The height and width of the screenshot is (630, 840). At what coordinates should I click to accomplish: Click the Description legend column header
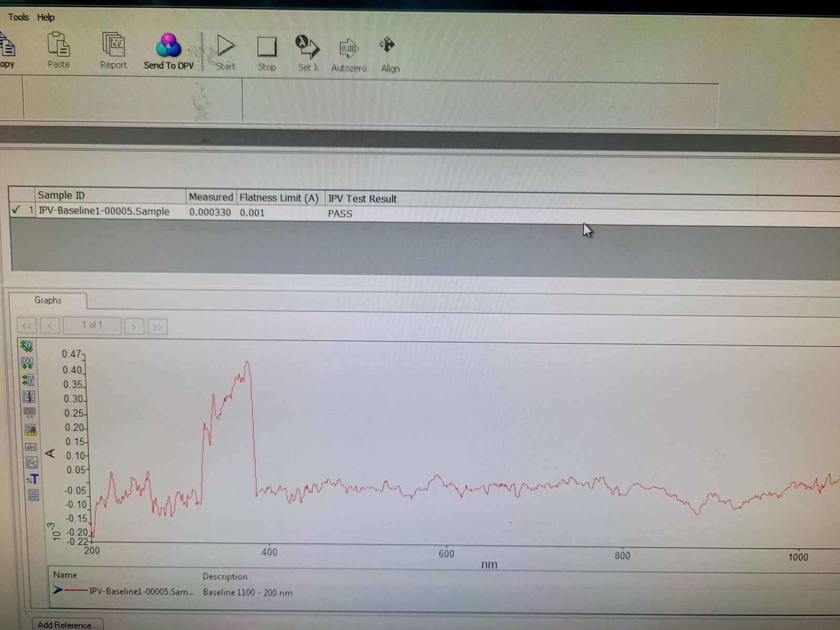225,576
